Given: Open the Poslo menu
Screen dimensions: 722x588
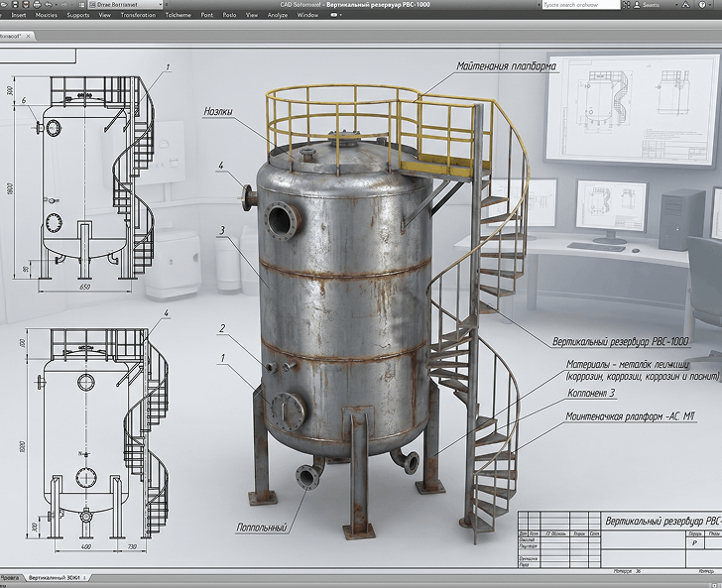Looking at the screenshot, I should [x=229, y=15].
